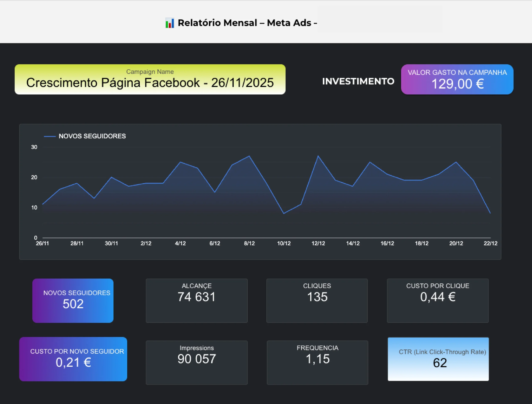Click the CTR Link Click-Through Rate card
Screen dimensions: 532x404
pyautogui.click(x=438, y=359)
